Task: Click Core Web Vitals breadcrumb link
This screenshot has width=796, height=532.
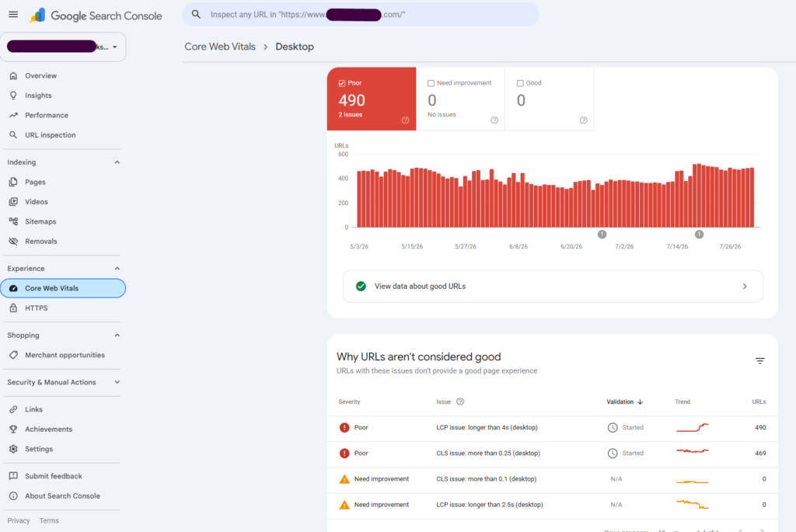Action: point(220,47)
